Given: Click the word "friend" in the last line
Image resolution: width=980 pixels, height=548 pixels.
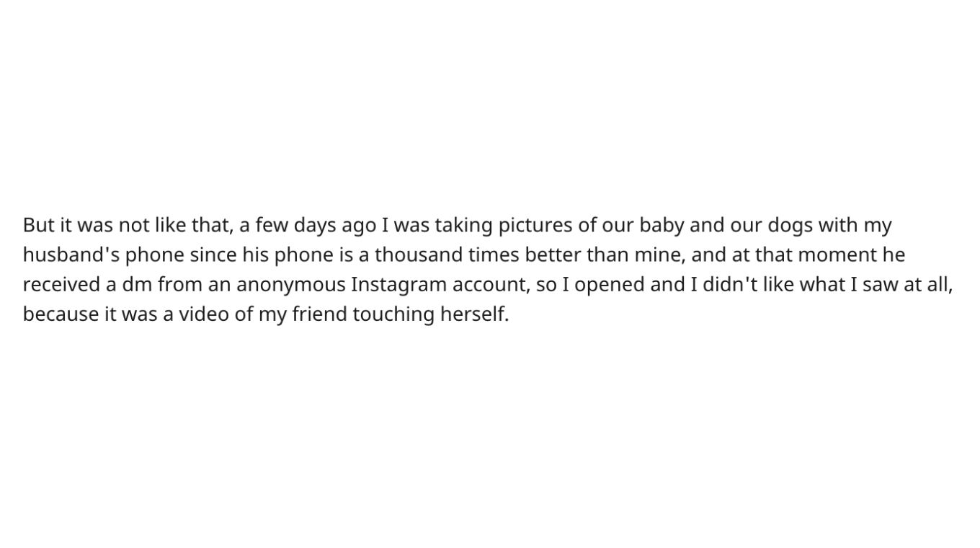Looking at the screenshot, I should 319,314.
